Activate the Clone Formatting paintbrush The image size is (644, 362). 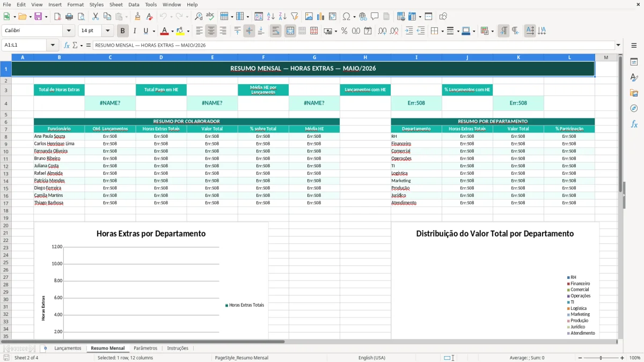click(x=138, y=17)
